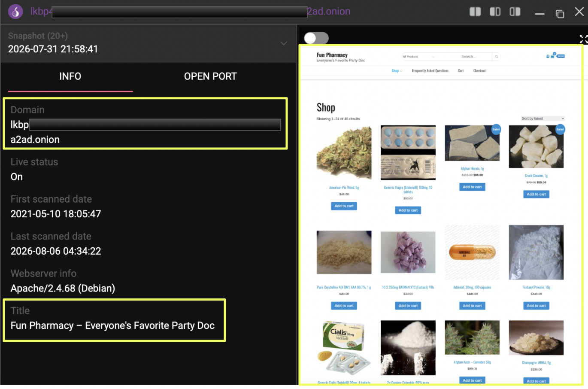Screen dimensions: 588x389
Task: Open the Checkout menu item in the preview
Action: pos(479,71)
